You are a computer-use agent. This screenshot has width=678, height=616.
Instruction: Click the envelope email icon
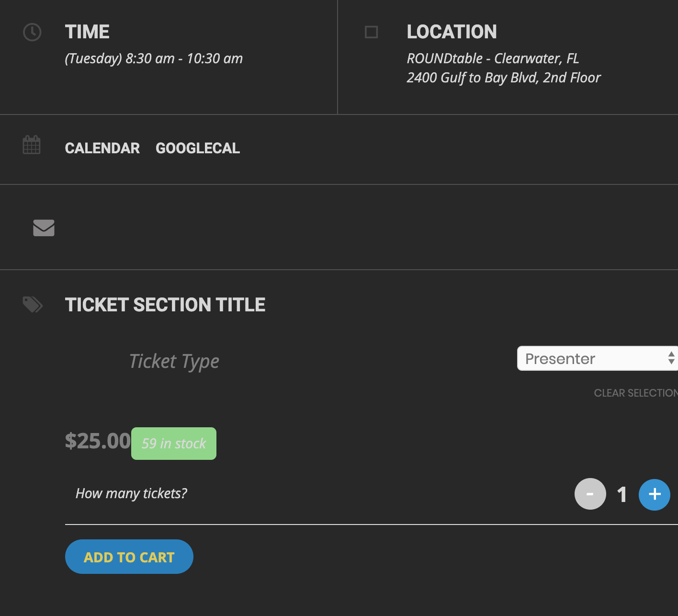[x=43, y=228]
